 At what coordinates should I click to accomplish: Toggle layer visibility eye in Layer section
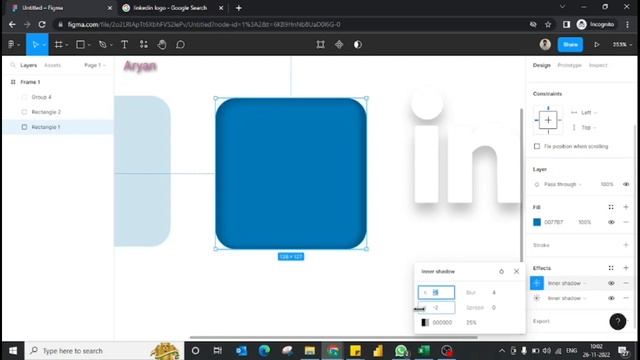pos(626,184)
